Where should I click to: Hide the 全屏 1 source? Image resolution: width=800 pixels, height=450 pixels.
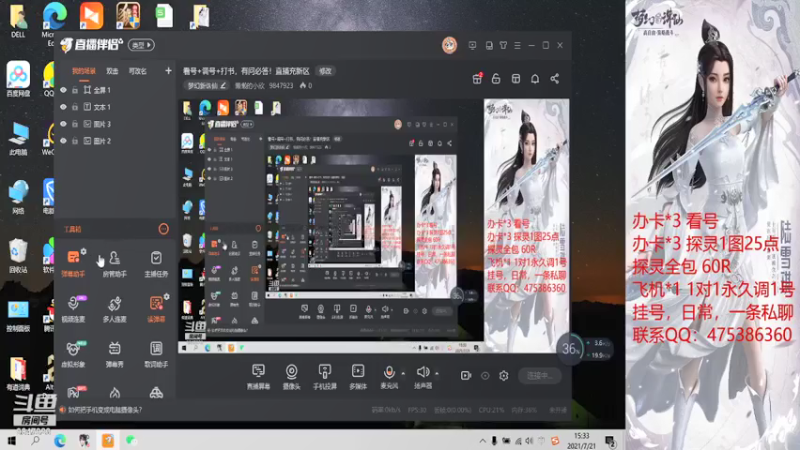click(63, 90)
